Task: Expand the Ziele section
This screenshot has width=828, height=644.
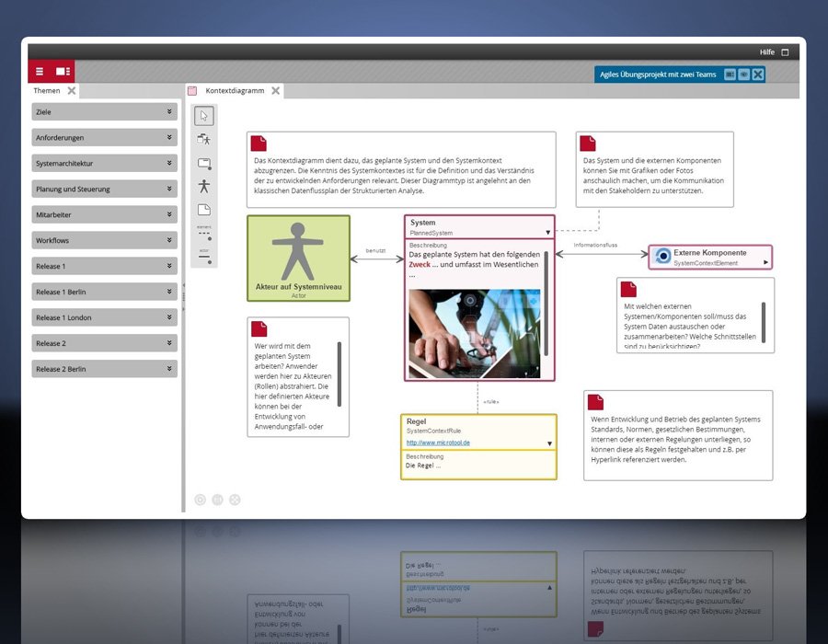Action: click(169, 111)
